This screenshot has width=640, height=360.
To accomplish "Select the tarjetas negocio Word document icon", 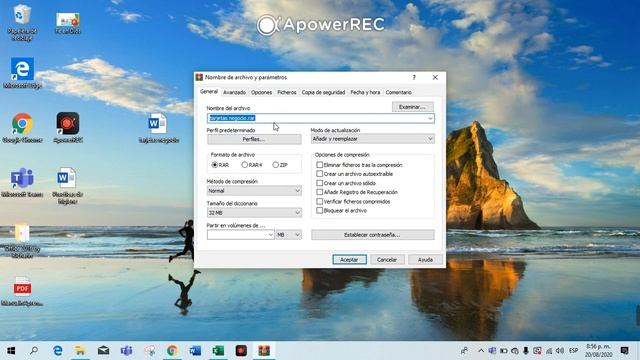I will click(x=158, y=127).
